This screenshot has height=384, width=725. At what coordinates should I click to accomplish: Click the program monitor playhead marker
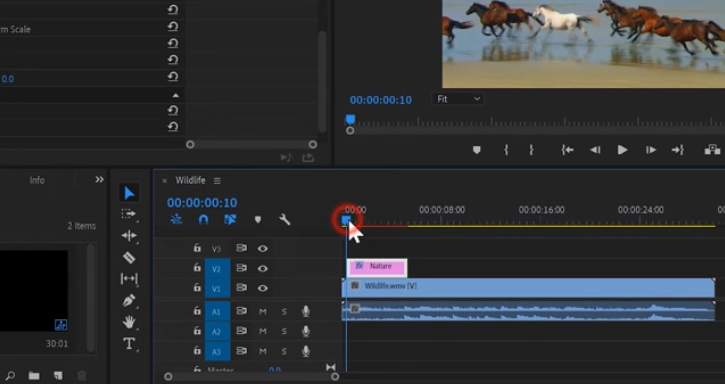click(x=350, y=120)
